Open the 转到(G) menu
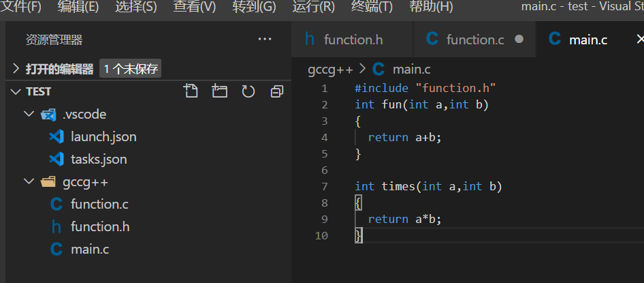Screen dimensions: 644x283 tap(254, 7)
